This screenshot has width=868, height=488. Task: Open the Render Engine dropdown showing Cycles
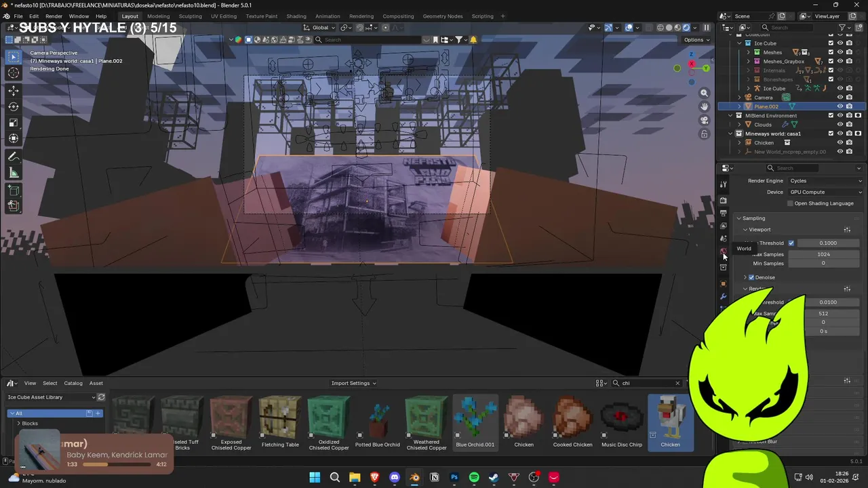(825, 181)
